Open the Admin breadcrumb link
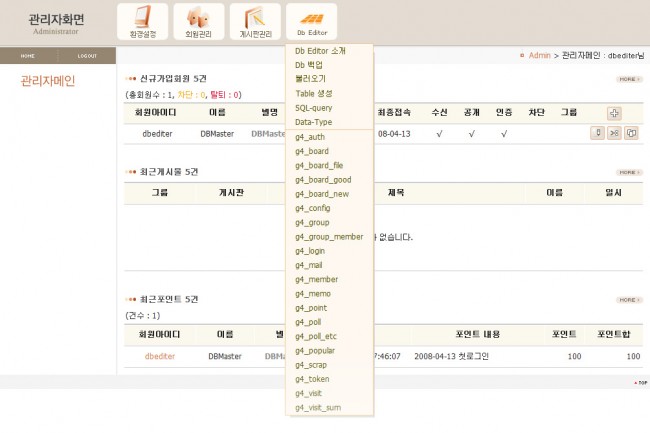650x433 pixels. click(x=539, y=56)
